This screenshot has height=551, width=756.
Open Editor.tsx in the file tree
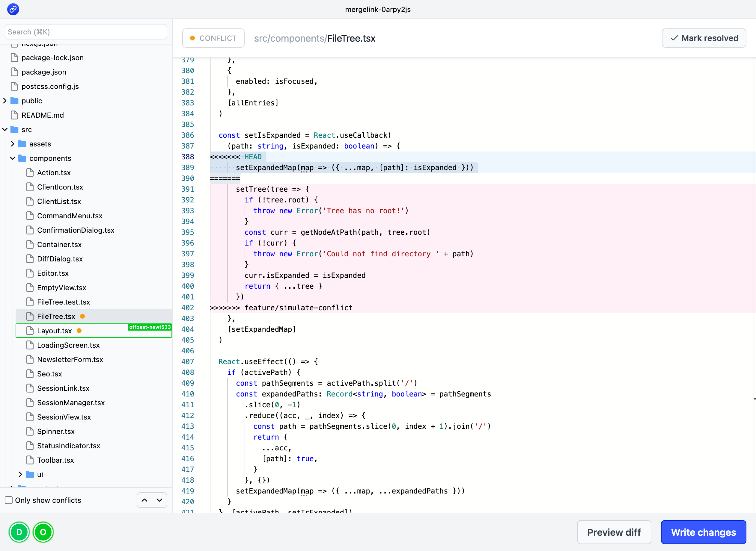[53, 273]
